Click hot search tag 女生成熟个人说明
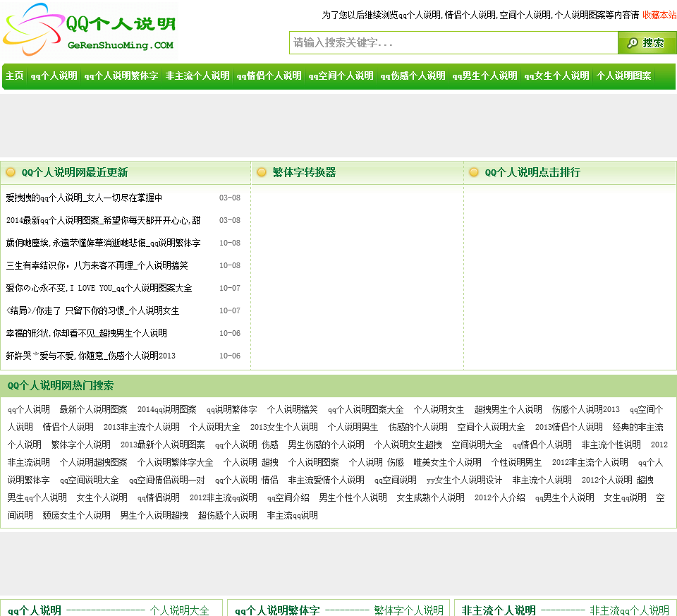The height and width of the screenshot is (616, 677). click(x=430, y=498)
